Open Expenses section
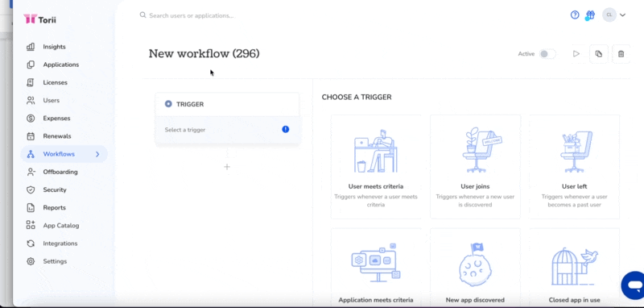 [56, 119]
